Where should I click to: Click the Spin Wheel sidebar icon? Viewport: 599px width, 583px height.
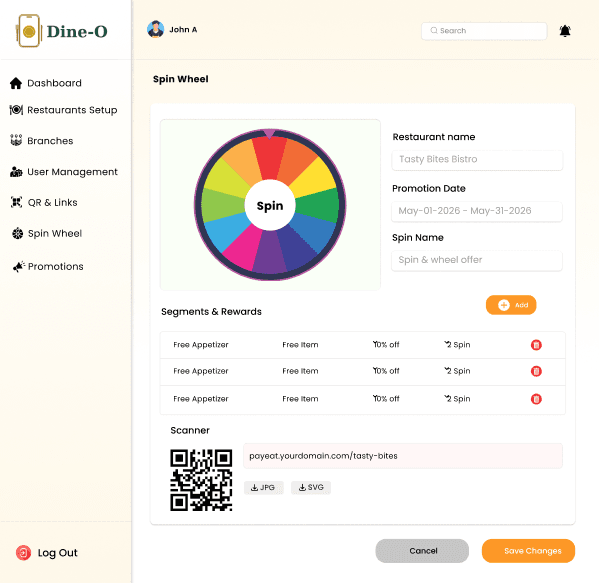pyautogui.click(x=18, y=233)
